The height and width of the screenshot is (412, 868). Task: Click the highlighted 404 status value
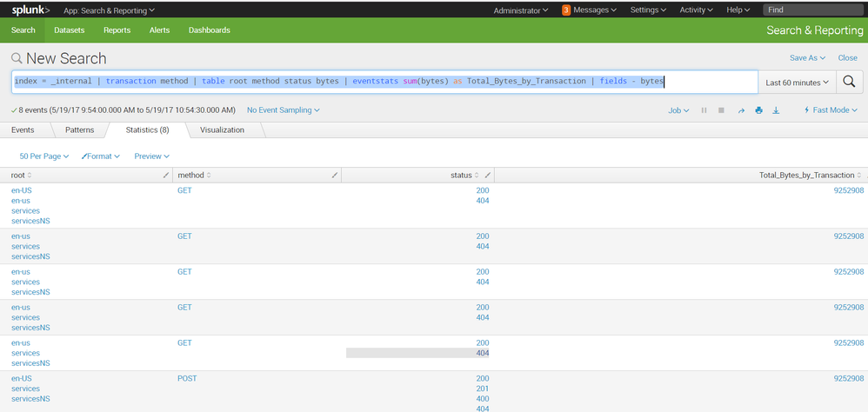(483, 353)
